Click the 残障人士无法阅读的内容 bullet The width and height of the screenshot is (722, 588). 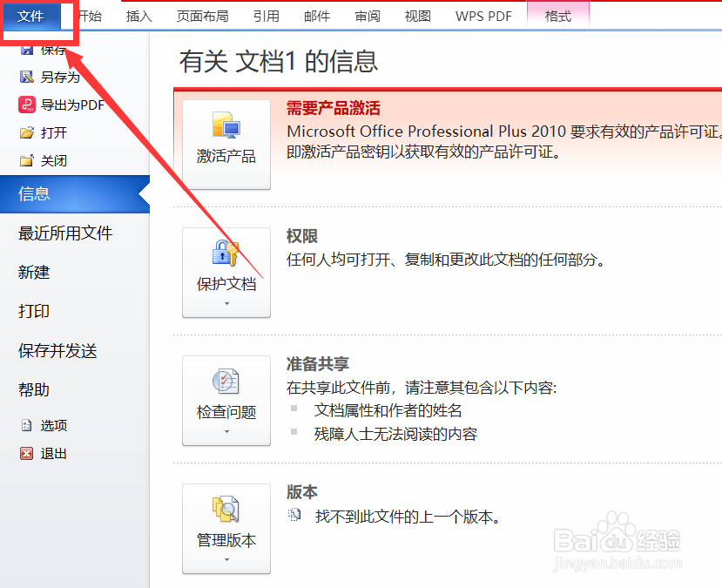tap(395, 434)
